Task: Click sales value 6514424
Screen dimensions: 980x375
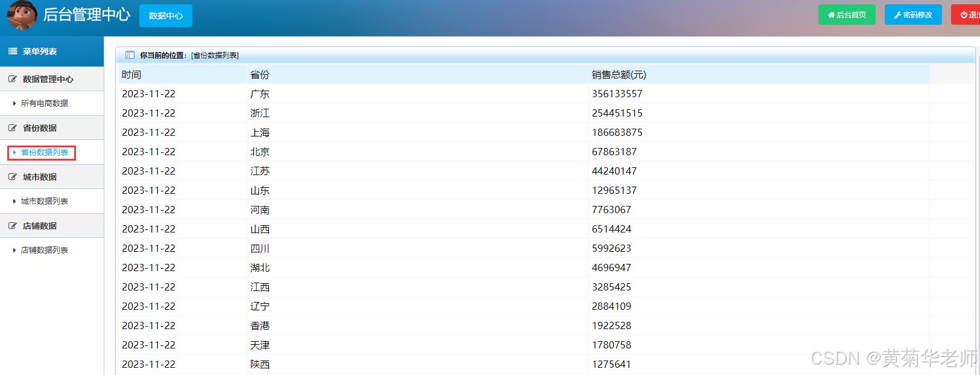Action: point(612,229)
